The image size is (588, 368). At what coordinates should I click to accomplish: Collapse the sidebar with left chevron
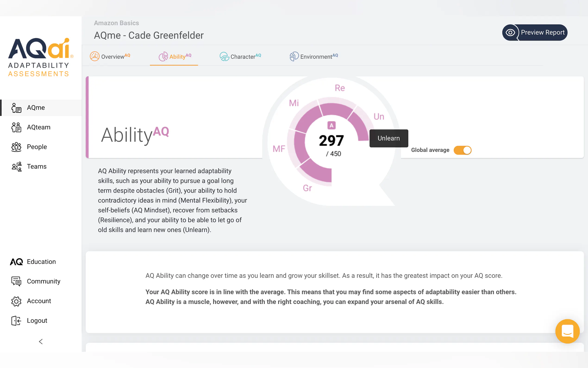point(41,342)
